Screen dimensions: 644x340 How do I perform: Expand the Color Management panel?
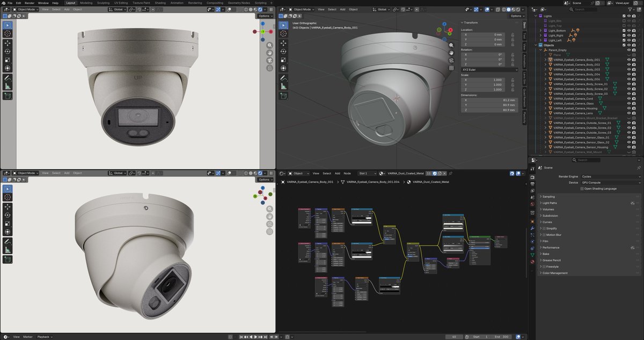[x=553, y=273]
